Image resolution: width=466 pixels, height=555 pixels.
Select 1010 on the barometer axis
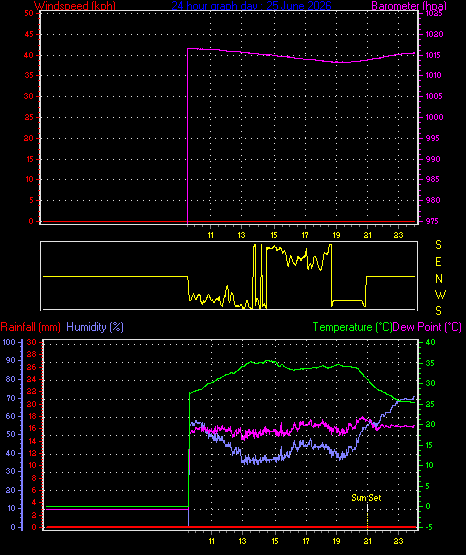[x=433, y=75]
